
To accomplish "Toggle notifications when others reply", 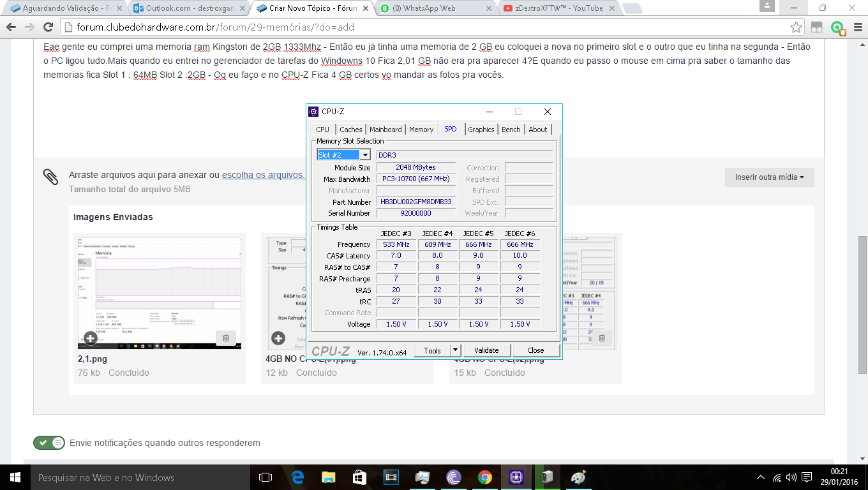I will click(50, 442).
